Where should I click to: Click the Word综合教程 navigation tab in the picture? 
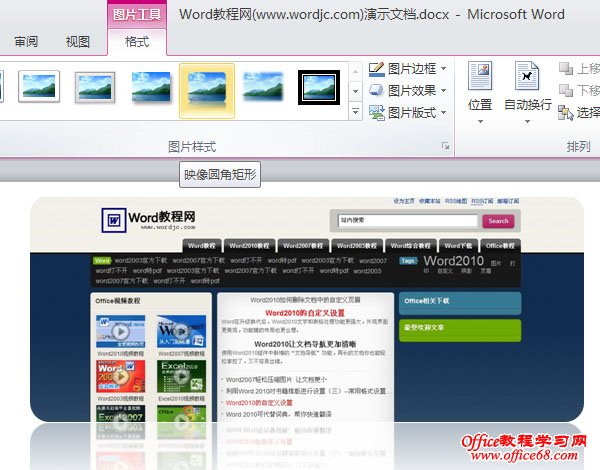coord(411,246)
